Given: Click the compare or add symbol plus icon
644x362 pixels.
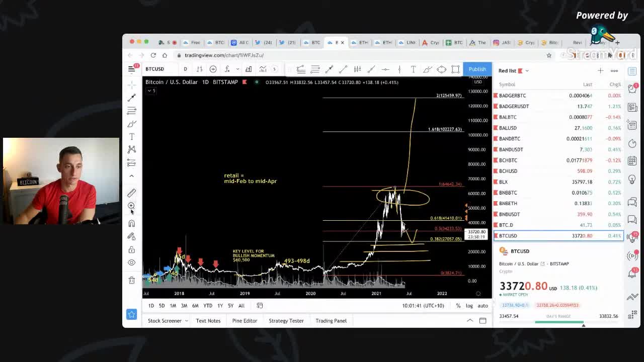Looking at the screenshot, I should pyautogui.click(x=213, y=69).
